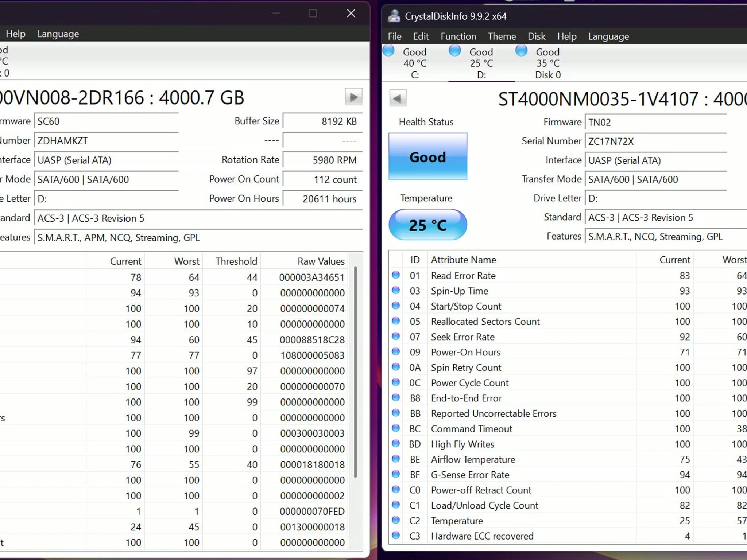Click the Serial Number field ZC17N72X
The width and height of the screenshot is (747, 560).
pos(656,141)
